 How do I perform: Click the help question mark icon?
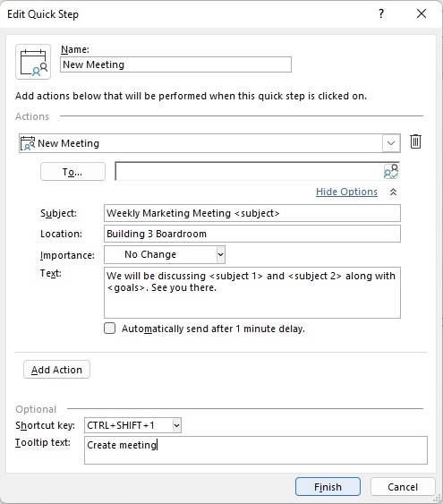click(381, 13)
